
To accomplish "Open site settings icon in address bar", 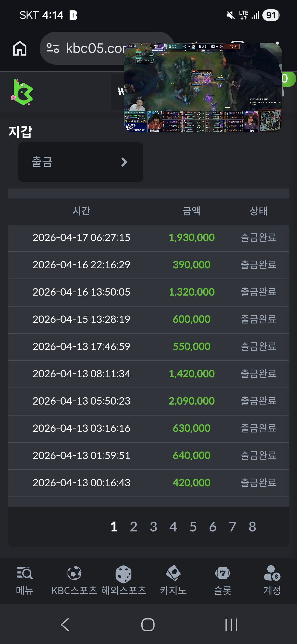I will point(53,48).
